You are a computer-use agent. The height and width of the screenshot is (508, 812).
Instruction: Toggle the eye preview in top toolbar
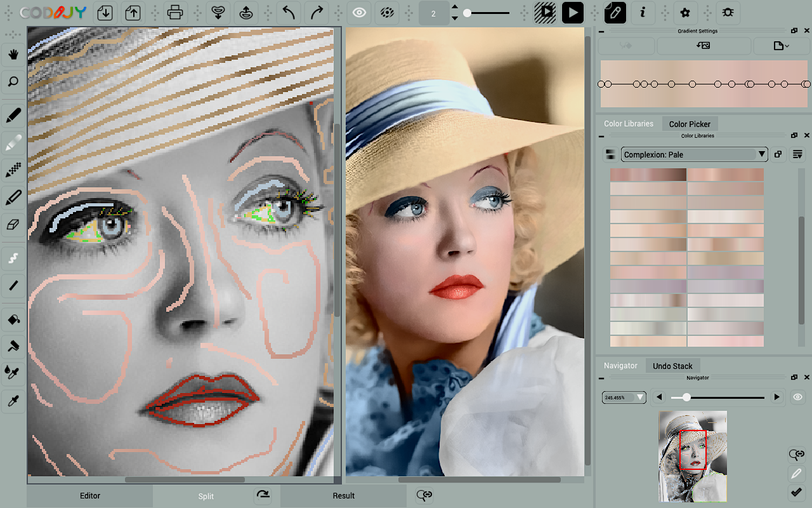coord(360,12)
